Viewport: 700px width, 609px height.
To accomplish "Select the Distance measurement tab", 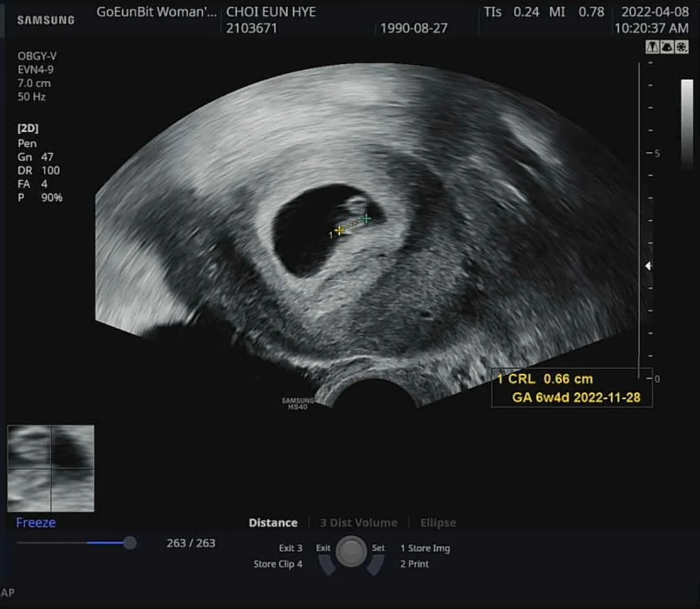I will click(273, 523).
